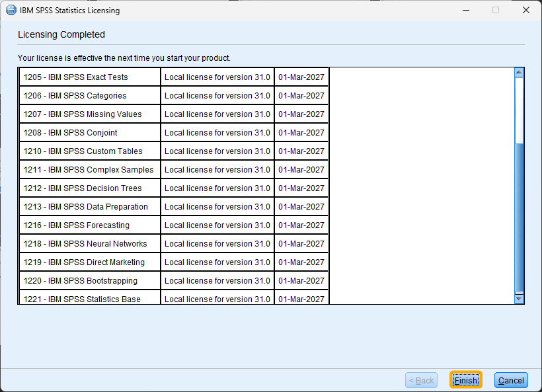
Task: Click the IBM SPSS Statistics Licensing title icon
Action: pyautogui.click(x=11, y=10)
